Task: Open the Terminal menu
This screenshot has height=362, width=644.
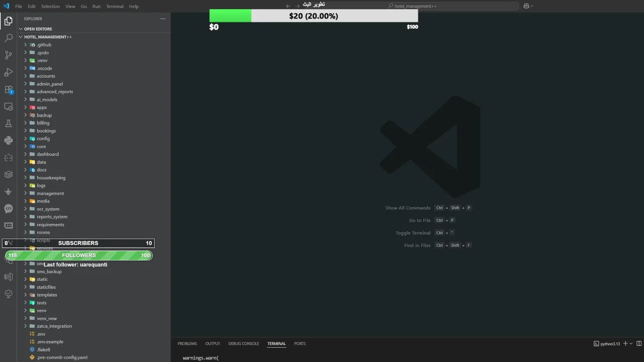Action: (x=115, y=7)
